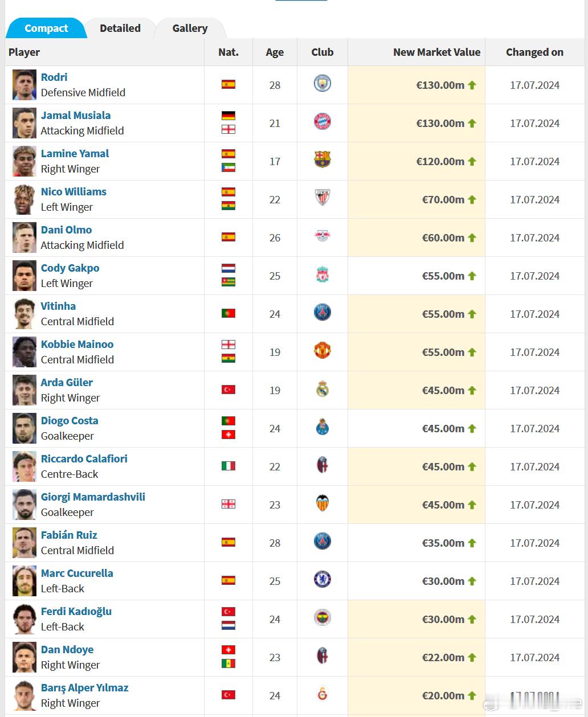Click Nico Williams' portrait thumbnail

[x=24, y=199]
